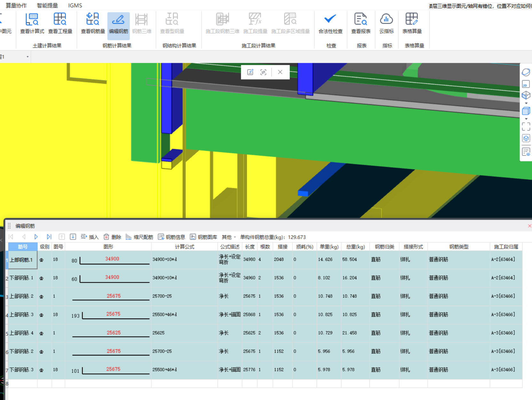Open 查看工程量 tool
Viewport: 532px width, 400px height.
click(60, 23)
